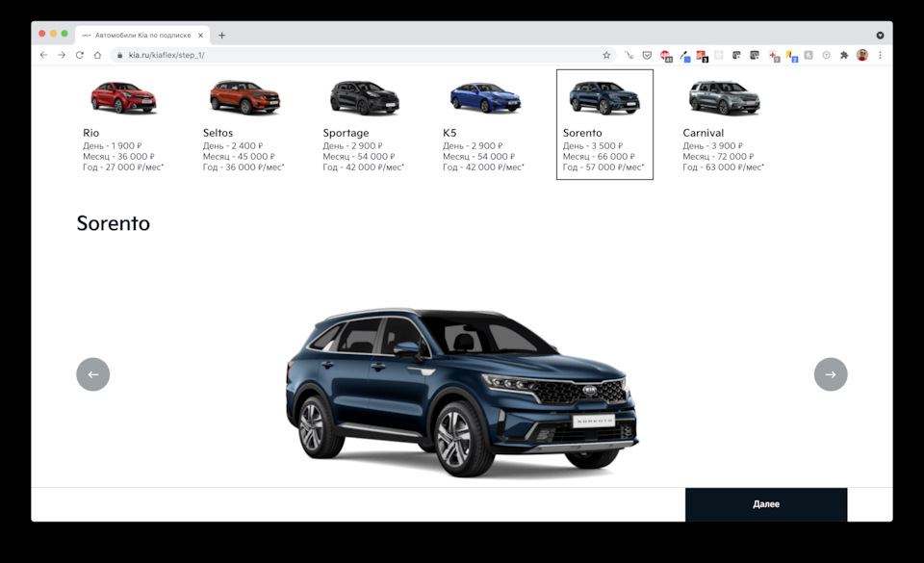924x563 pixels.
Task: Click the Sorento heading text
Action: pos(114,223)
